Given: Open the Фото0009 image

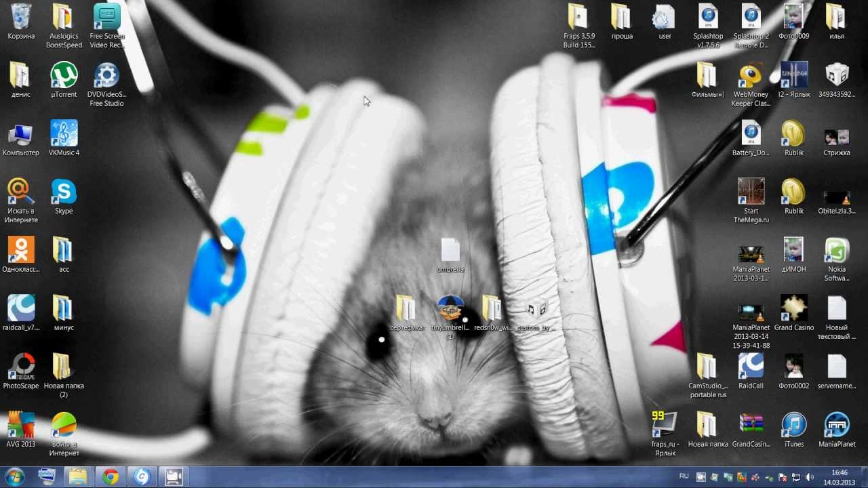Looking at the screenshot, I should 794,22.
